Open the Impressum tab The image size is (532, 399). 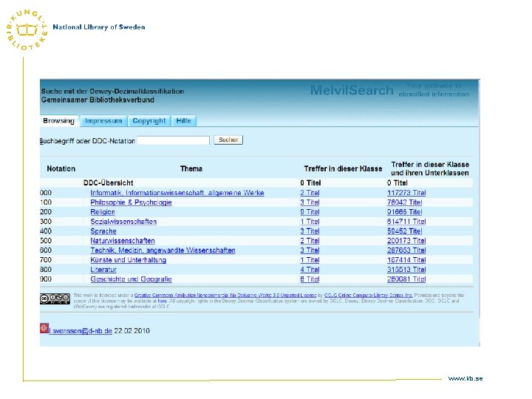[103, 120]
